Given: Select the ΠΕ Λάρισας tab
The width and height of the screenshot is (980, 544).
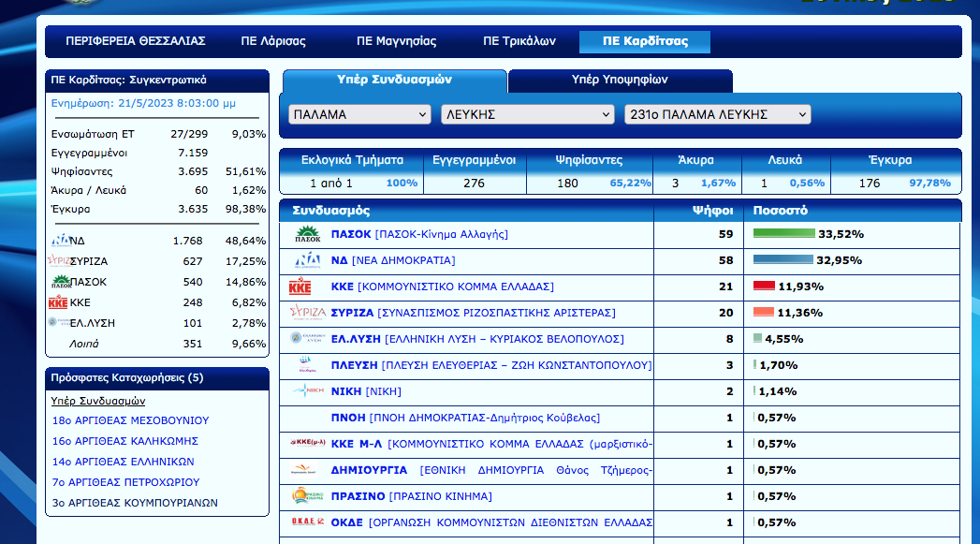Looking at the screenshot, I should pos(273,42).
